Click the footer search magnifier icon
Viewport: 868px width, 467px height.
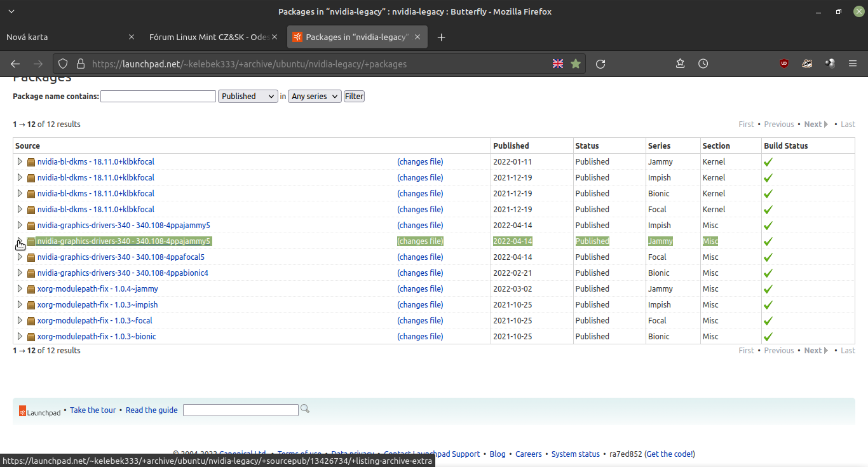click(x=304, y=409)
